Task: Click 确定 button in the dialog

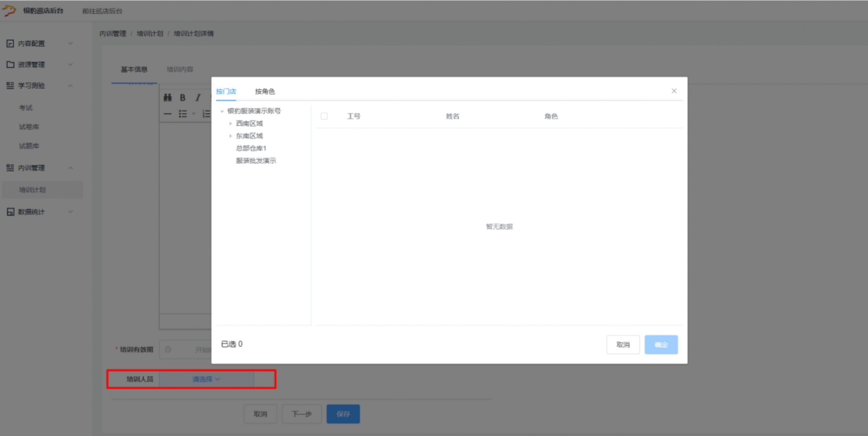Action: (661, 345)
